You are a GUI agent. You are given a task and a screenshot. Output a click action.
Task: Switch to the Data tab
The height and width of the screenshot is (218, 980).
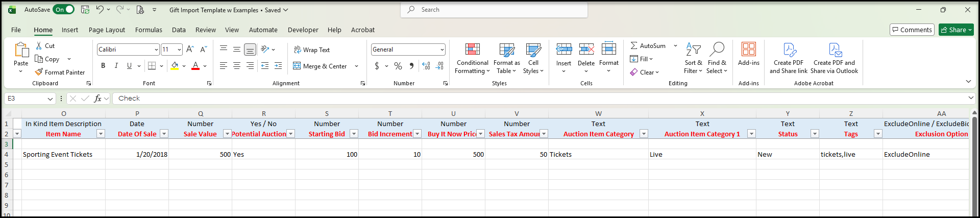179,30
